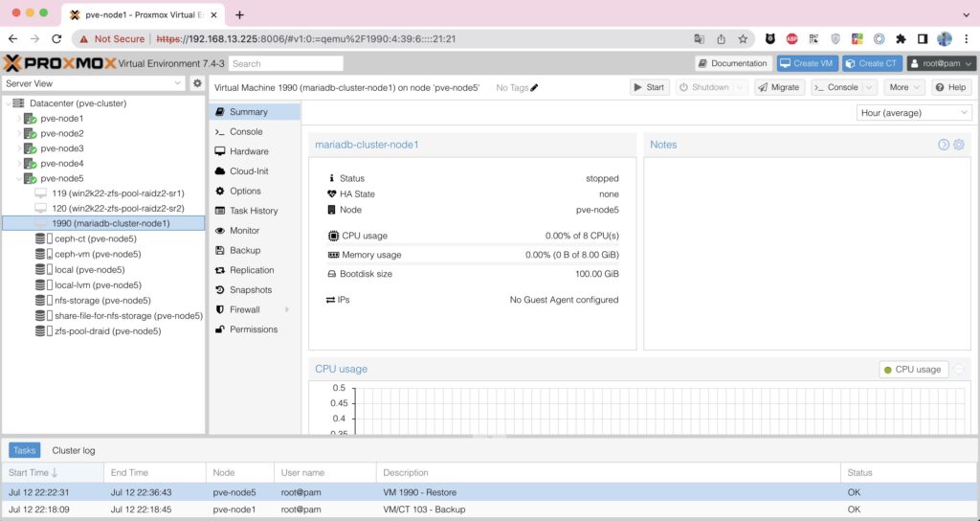Select the VM 1990 - Restore task row
The image size is (980, 521).
pos(489,492)
